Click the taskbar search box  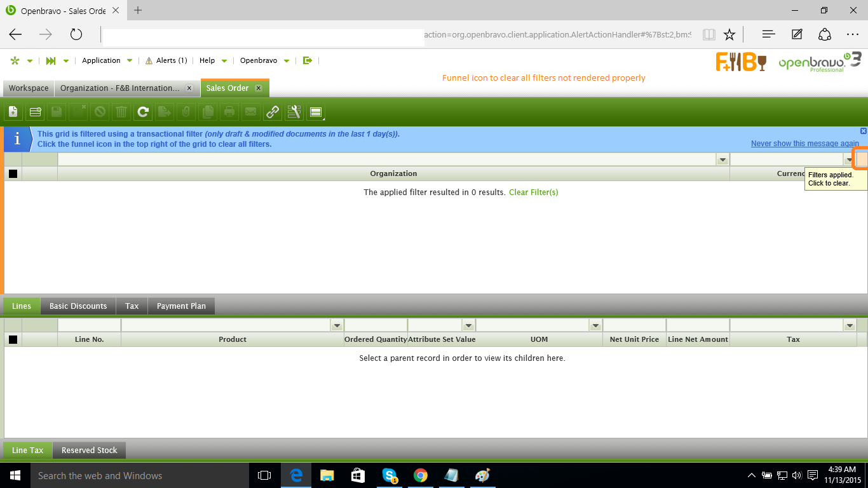tap(139, 475)
